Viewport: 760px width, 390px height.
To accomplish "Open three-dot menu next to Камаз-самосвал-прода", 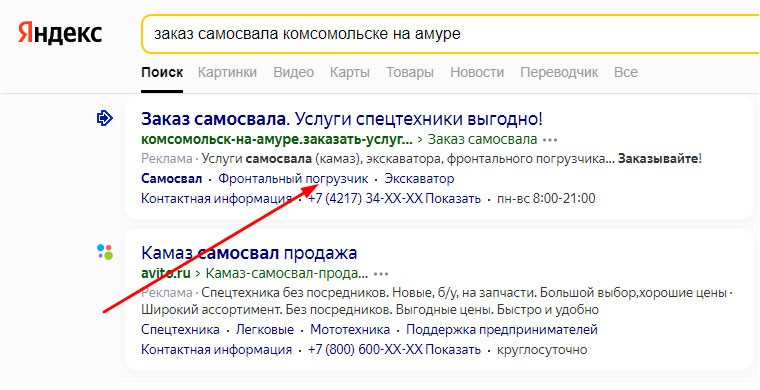I will pyautogui.click(x=381, y=274).
